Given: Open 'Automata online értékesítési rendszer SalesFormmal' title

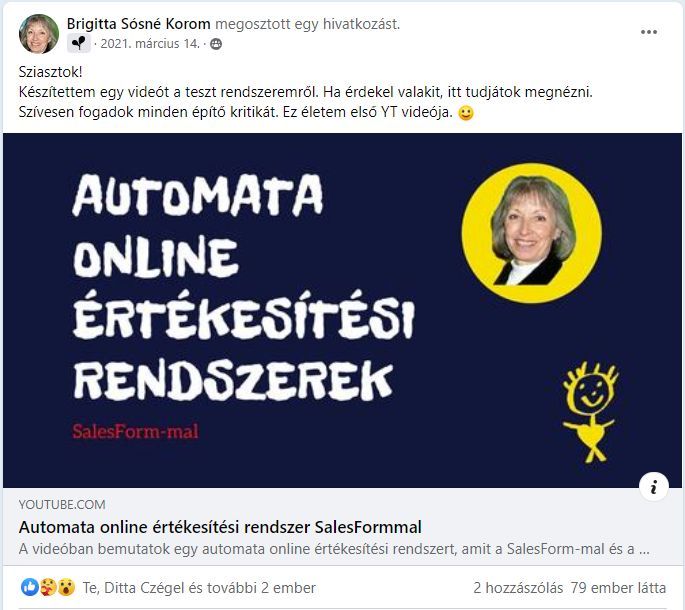Looking at the screenshot, I should [x=220, y=527].
